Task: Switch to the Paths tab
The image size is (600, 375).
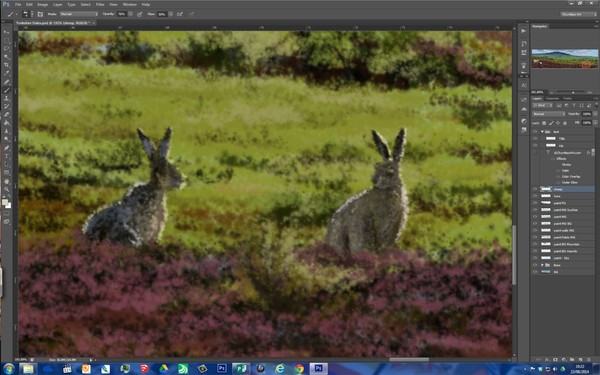Action: click(x=568, y=98)
